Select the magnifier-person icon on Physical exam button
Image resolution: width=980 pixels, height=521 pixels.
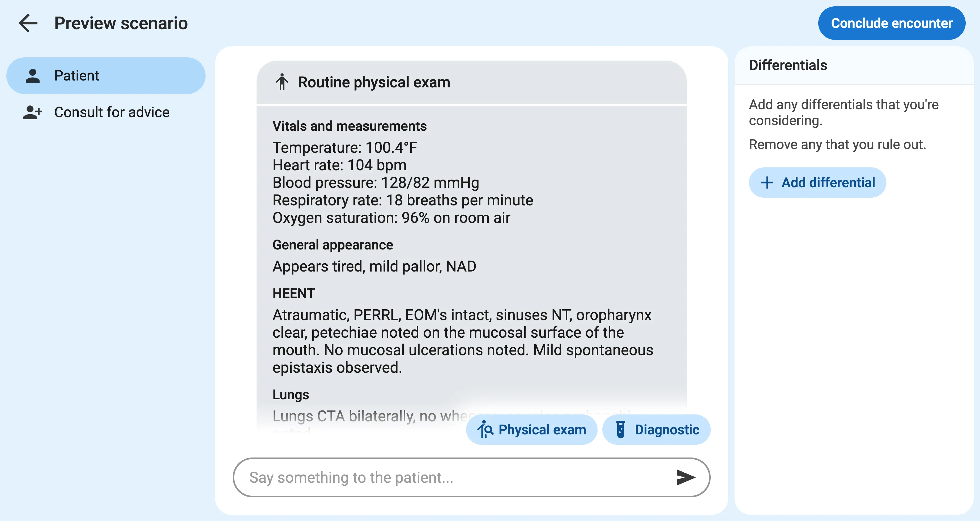(486, 429)
